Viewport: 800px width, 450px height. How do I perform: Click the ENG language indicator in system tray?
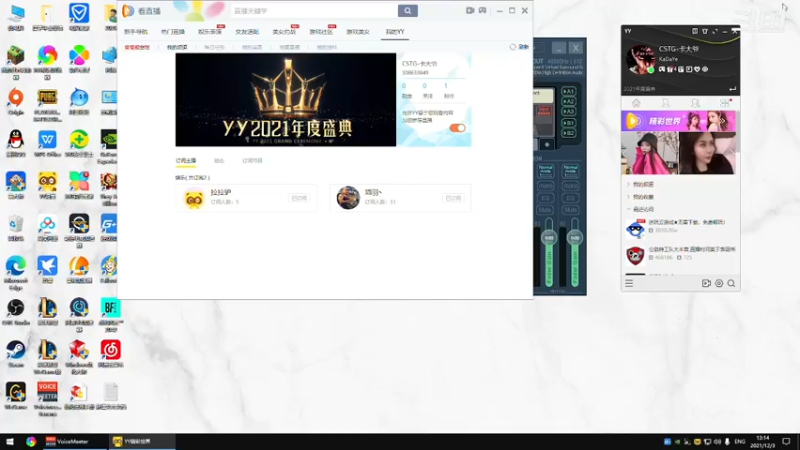(x=740, y=441)
